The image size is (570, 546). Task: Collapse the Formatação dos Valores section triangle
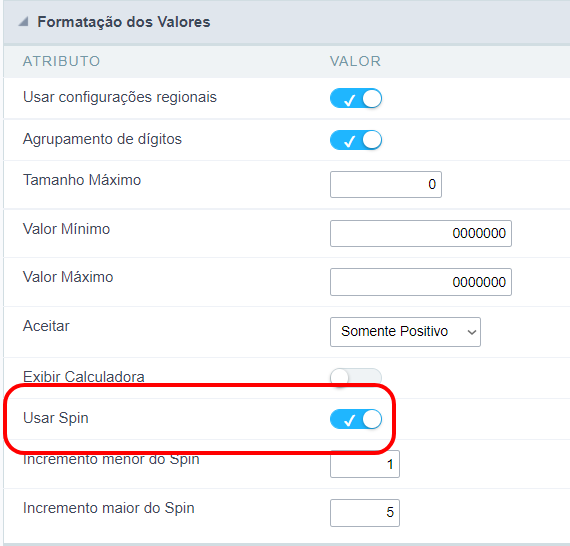(24, 22)
